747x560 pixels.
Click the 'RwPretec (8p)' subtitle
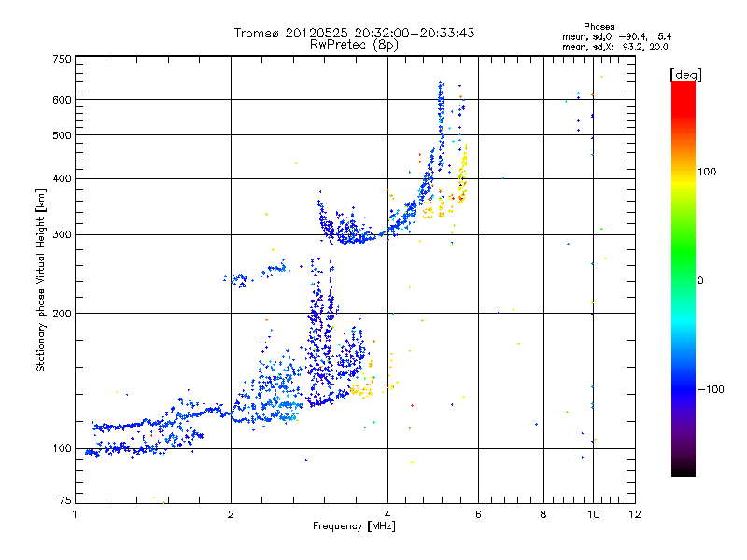[354, 45]
